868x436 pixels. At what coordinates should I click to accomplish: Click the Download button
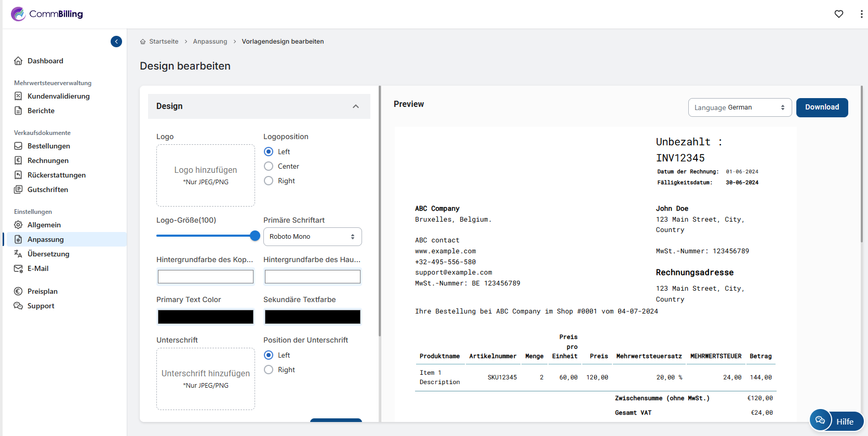click(822, 107)
